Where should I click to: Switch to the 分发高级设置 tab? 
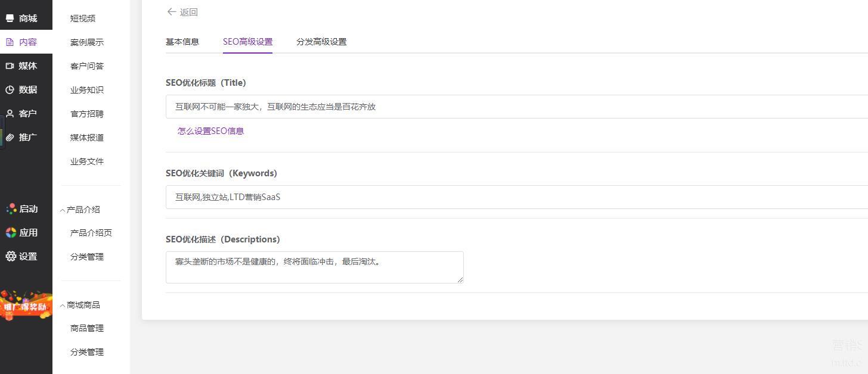pos(321,42)
